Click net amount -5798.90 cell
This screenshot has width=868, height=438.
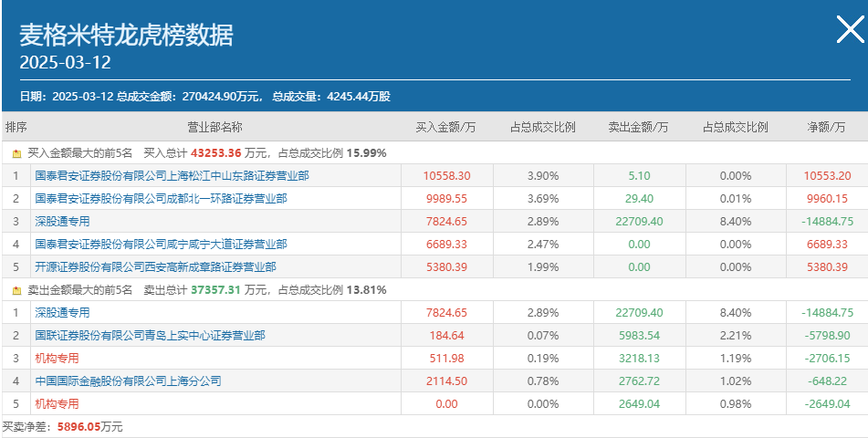[x=828, y=336]
